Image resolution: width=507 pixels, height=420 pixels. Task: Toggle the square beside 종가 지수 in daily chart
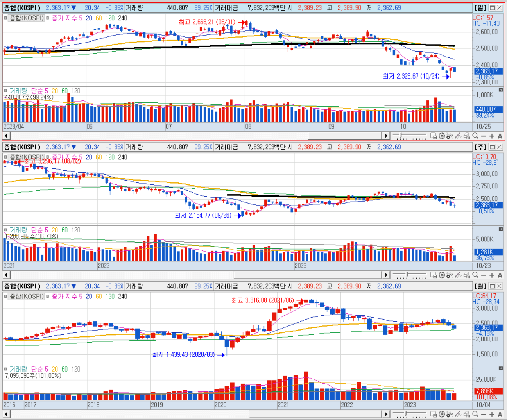tap(48, 18)
